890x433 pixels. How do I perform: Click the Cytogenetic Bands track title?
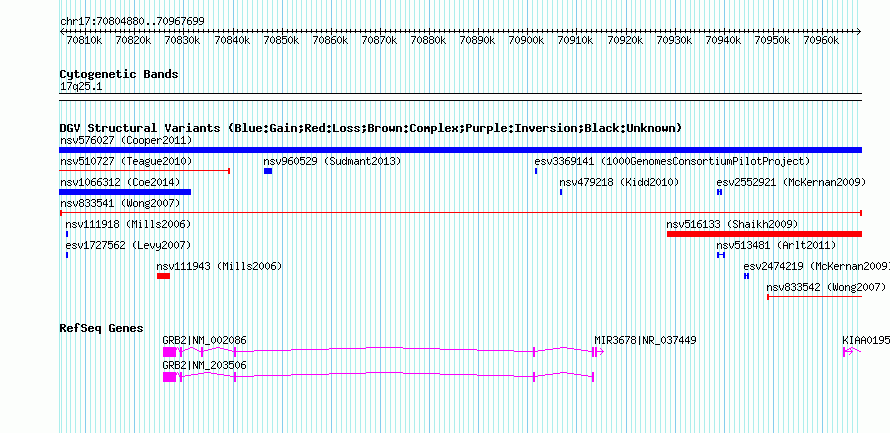coord(119,74)
